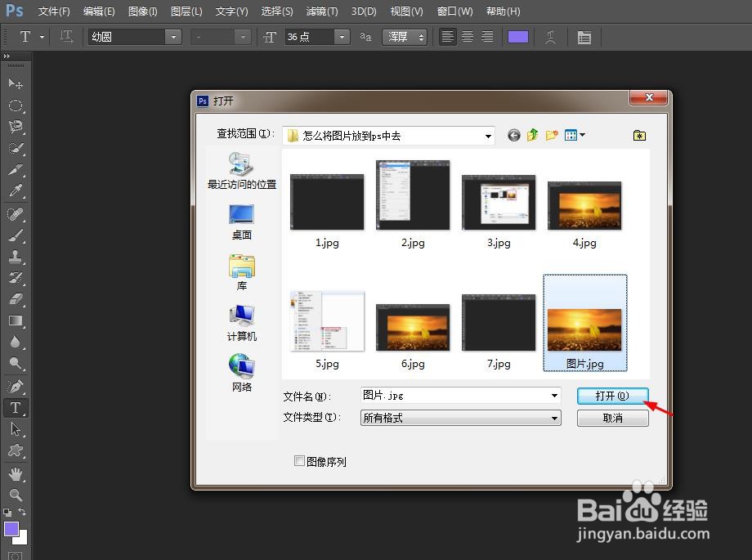Select the Horizontal Type tool in toolbox
This screenshot has width=752, height=560.
16,408
